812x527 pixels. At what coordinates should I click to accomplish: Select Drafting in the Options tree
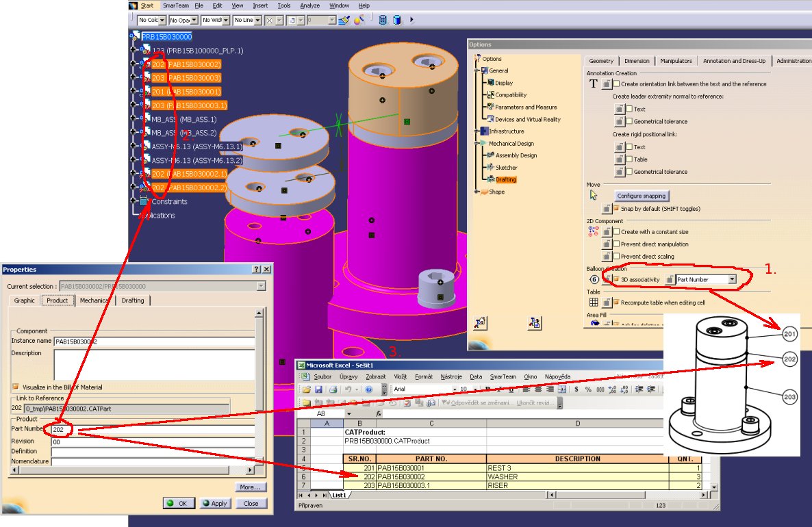tap(505, 179)
